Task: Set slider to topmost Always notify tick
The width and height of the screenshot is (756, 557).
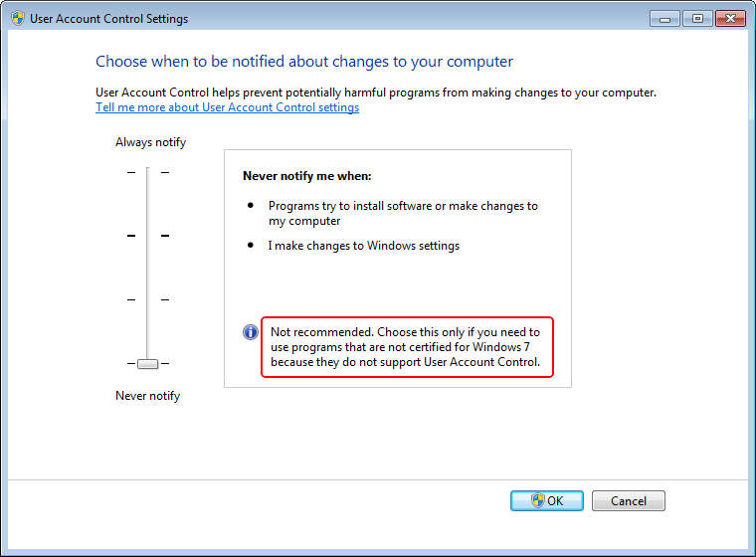Action: (147, 172)
